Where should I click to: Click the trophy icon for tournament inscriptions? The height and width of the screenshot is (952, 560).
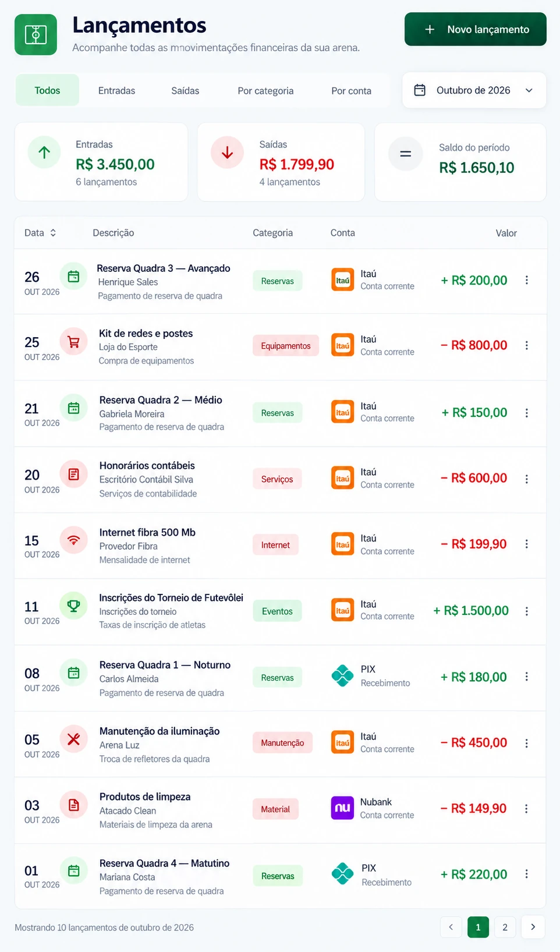coord(73,606)
